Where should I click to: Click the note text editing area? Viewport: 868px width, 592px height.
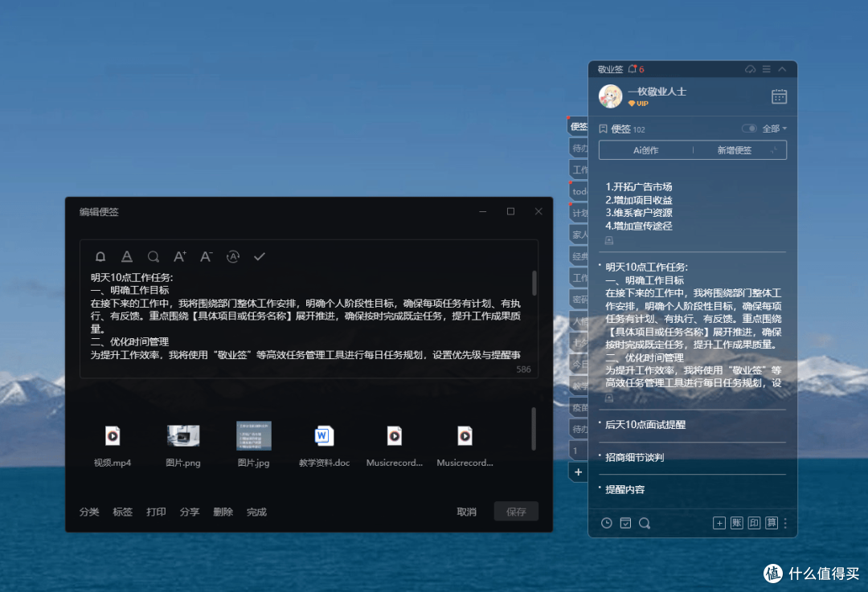pyautogui.click(x=306, y=316)
